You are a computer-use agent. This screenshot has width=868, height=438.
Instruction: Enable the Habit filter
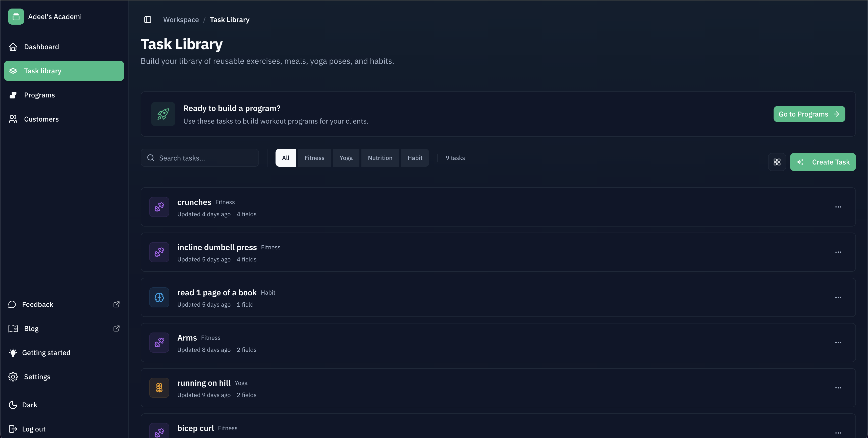click(415, 157)
